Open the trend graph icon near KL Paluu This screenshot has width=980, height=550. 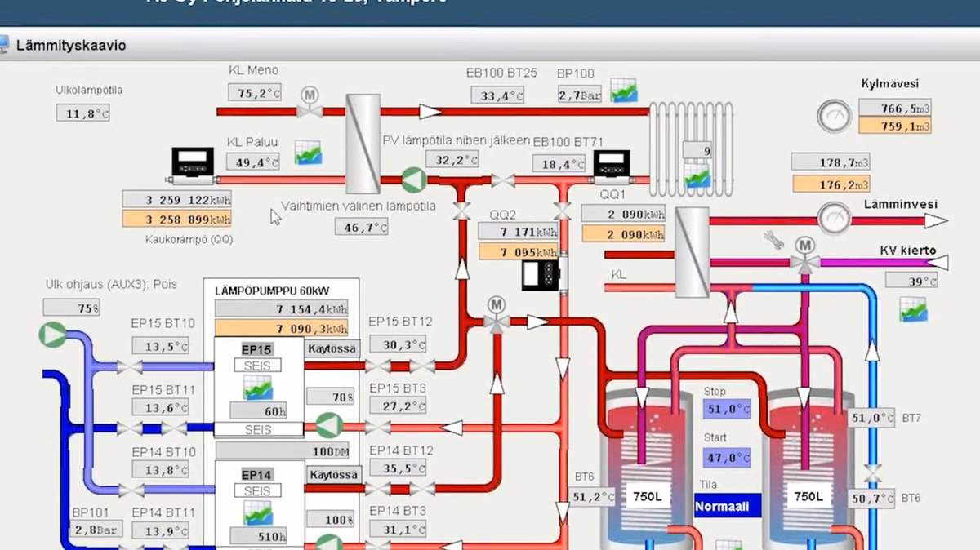(x=310, y=151)
